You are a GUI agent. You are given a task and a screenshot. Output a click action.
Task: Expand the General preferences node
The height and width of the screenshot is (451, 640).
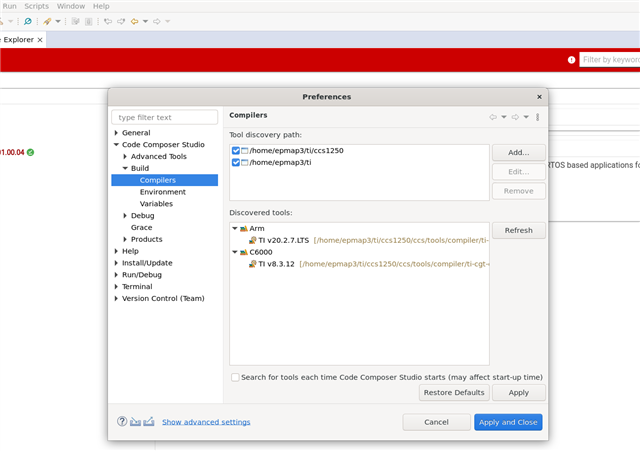pyautogui.click(x=117, y=133)
